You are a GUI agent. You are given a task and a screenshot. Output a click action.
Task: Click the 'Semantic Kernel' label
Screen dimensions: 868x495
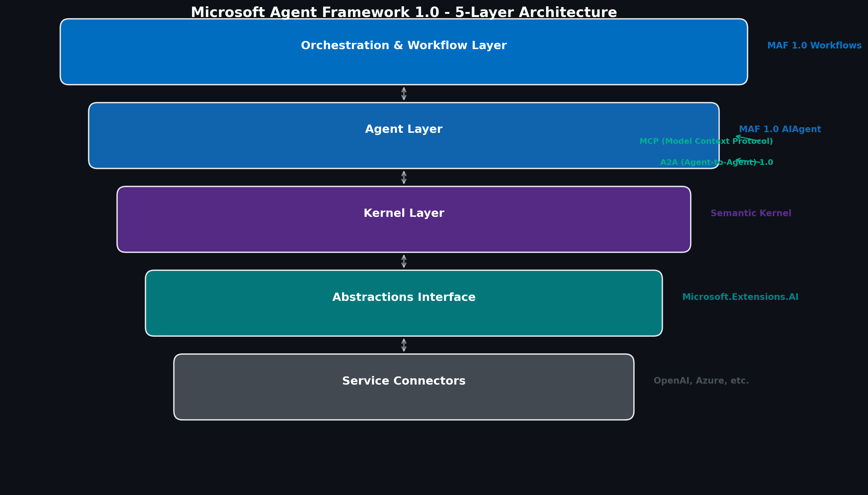pyautogui.click(x=751, y=213)
